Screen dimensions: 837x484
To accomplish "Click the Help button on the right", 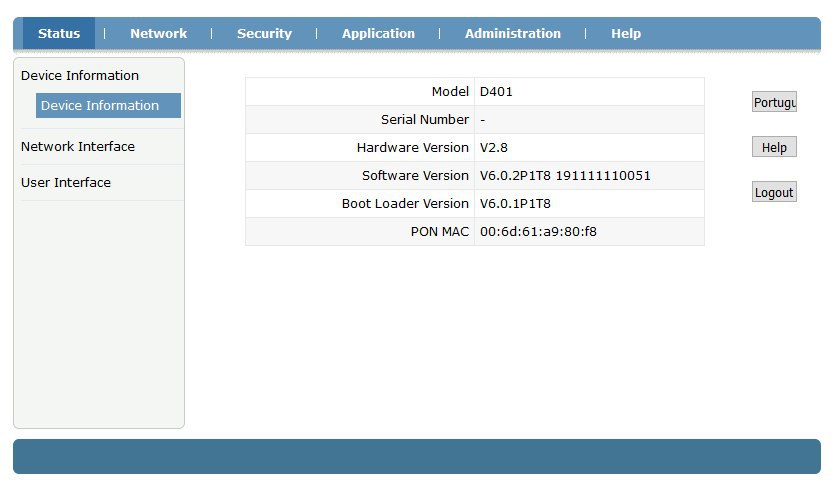I will [774, 147].
